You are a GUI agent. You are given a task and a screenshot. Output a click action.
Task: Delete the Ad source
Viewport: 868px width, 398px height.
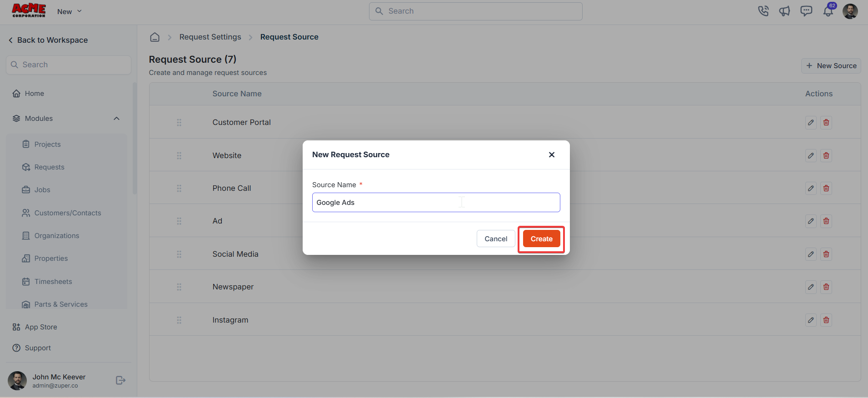pyautogui.click(x=826, y=221)
